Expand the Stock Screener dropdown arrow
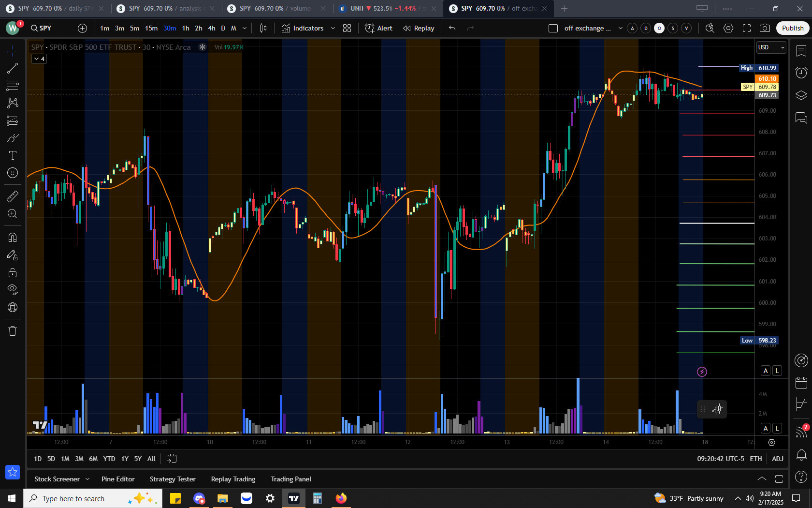Image resolution: width=812 pixels, height=508 pixels. pos(87,479)
